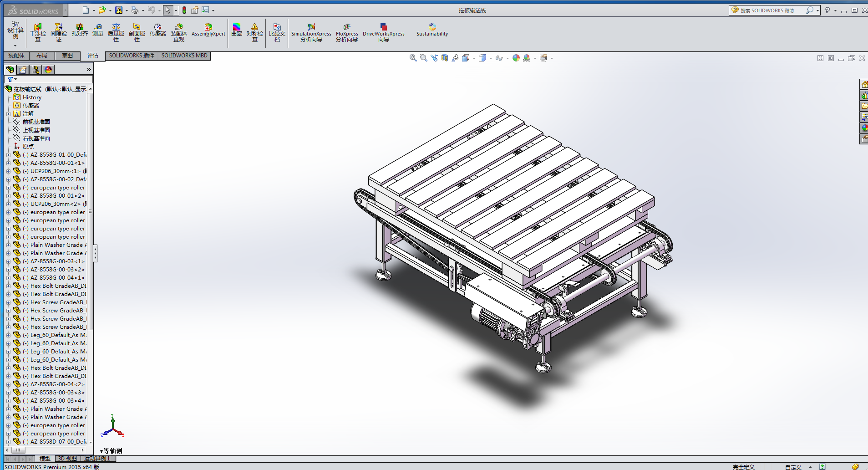Open the SOLIDWORKS MBD tab
This screenshot has width=868, height=470.
point(184,56)
